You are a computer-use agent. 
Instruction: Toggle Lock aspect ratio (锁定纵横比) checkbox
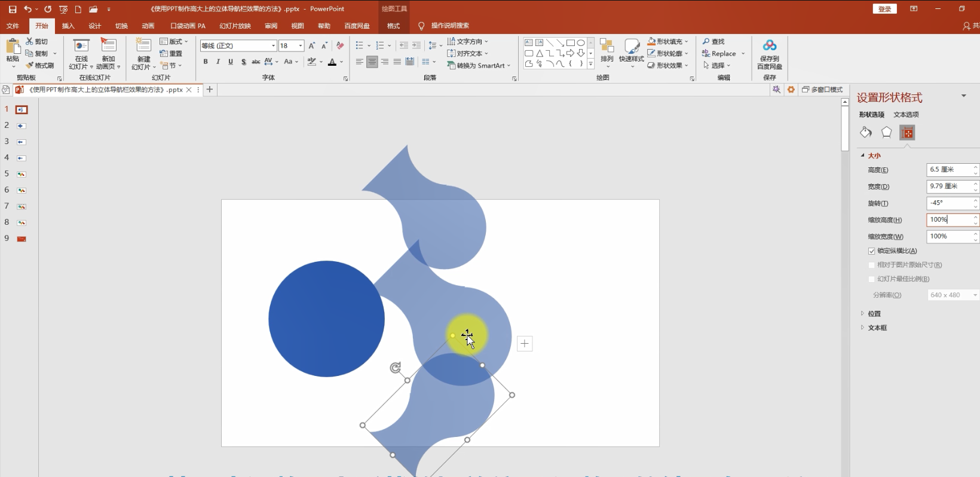click(x=871, y=251)
